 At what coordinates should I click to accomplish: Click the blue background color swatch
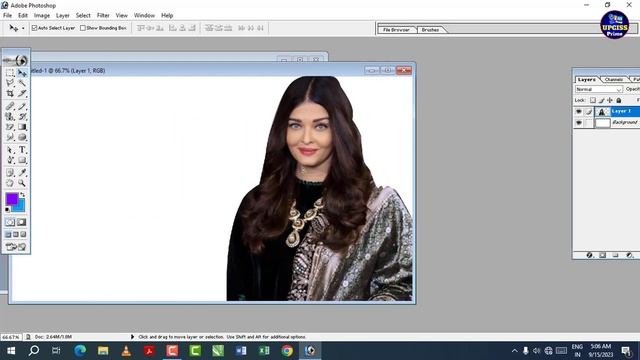(20, 207)
